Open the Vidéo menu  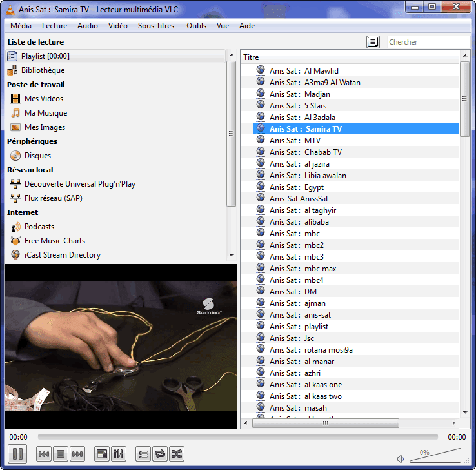coord(118,26)
